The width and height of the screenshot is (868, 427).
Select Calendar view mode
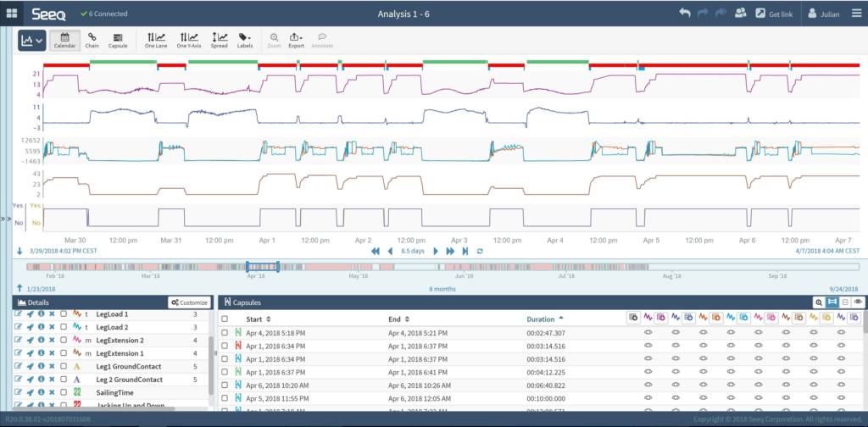64,41
